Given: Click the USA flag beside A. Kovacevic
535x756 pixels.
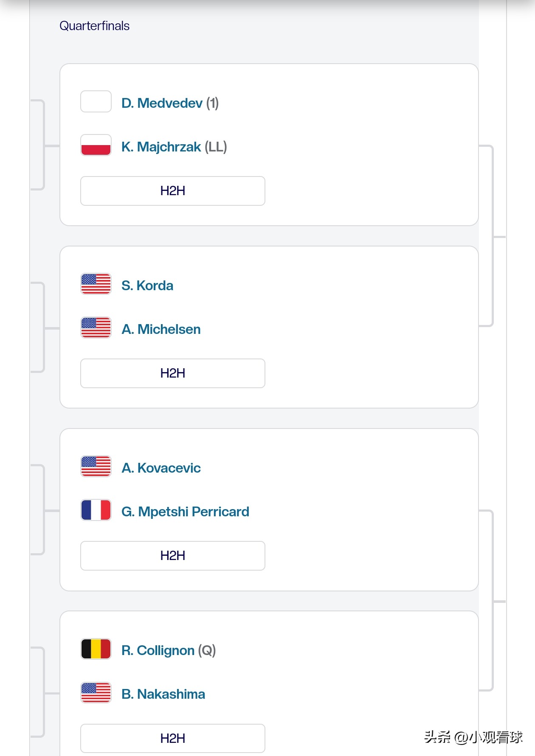Looking at the screenshot, I should [x=96, y=466].
